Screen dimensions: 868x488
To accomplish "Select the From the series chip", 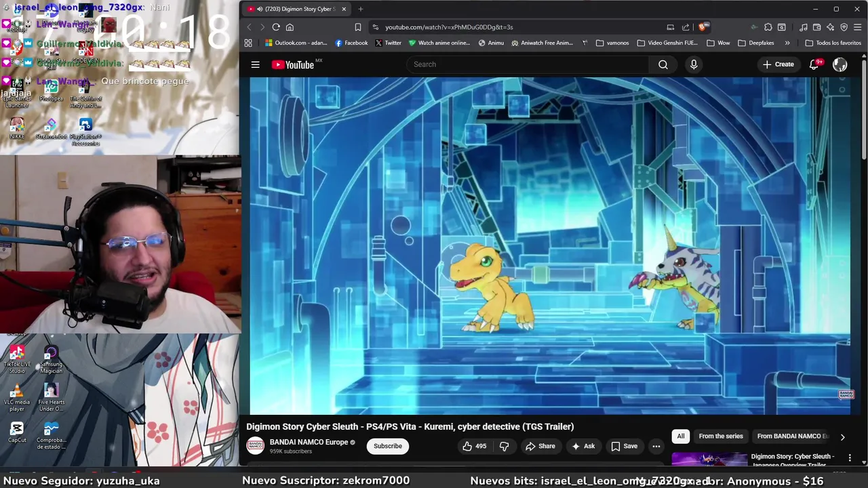I will [721, 436].
